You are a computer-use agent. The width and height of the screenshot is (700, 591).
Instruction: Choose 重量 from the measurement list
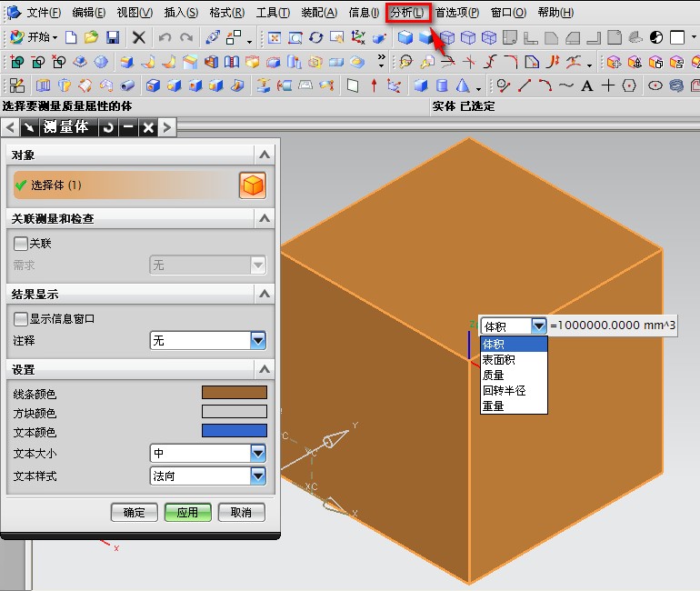click(x=514, y=406)
